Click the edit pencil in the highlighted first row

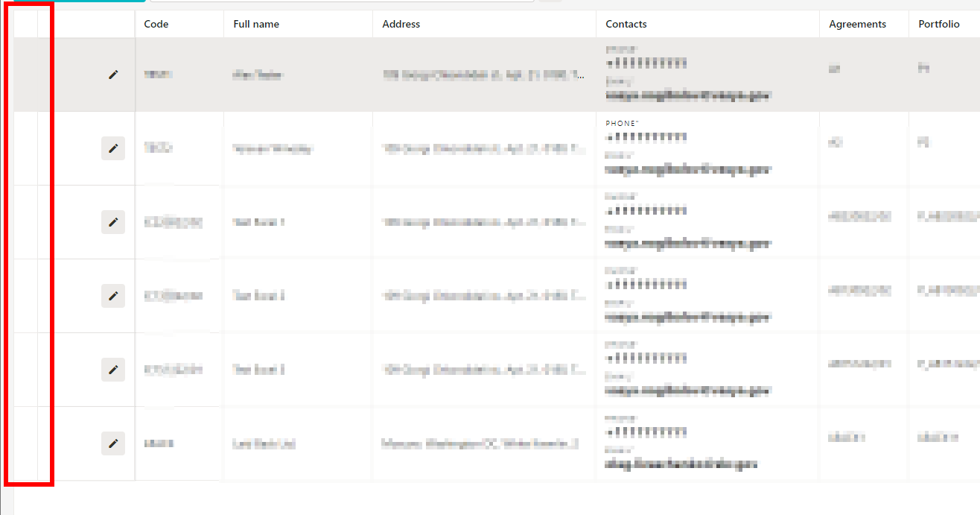click(113, 75)
